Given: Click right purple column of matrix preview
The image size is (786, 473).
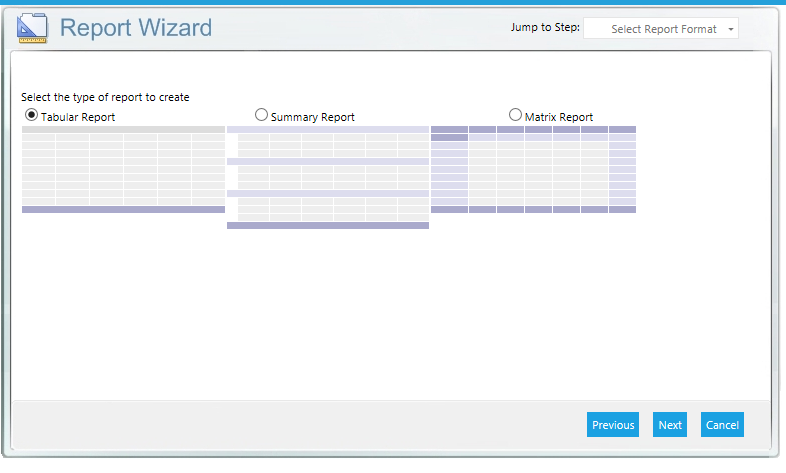Looking at the screenshot, I should pos(622,170).
